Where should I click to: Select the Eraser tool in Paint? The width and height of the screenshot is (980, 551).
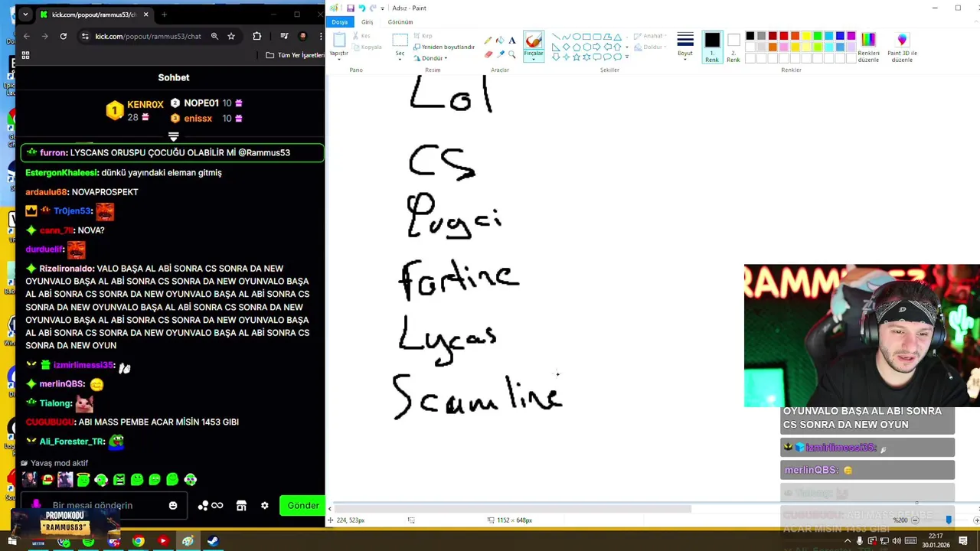488,54
